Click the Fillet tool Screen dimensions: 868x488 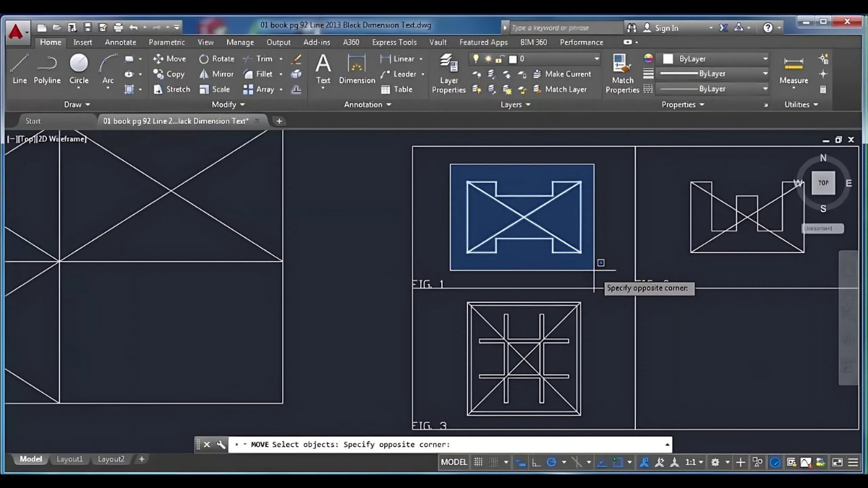[258, 74]
